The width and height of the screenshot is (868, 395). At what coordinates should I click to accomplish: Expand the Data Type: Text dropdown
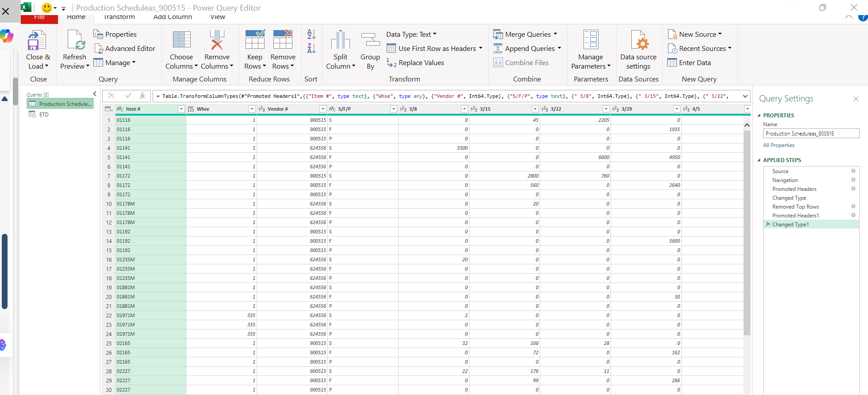[x=411, y=35]
